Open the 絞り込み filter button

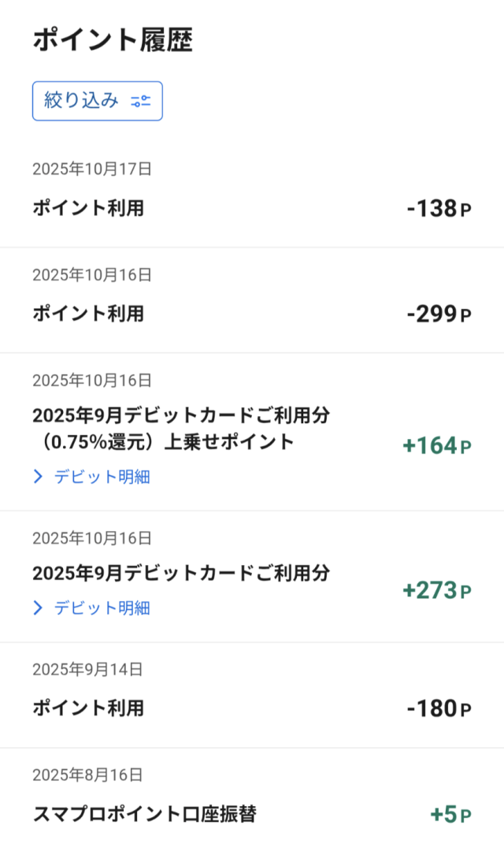coord(97,101)
